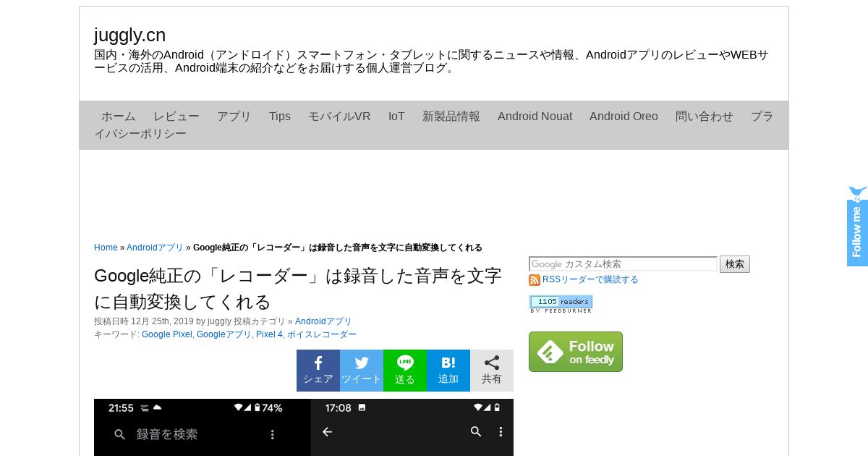Open the Android Oreo menu item
This screenshot has height=456, width=868.
624,117
